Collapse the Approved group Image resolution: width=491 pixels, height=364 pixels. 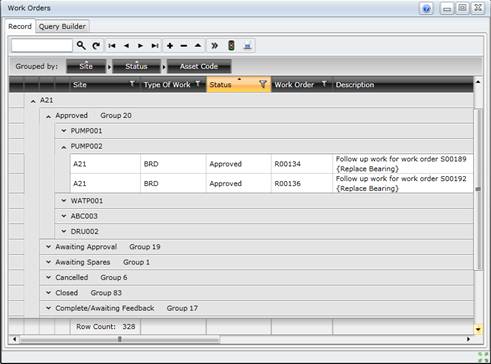(x=48, y=116)
